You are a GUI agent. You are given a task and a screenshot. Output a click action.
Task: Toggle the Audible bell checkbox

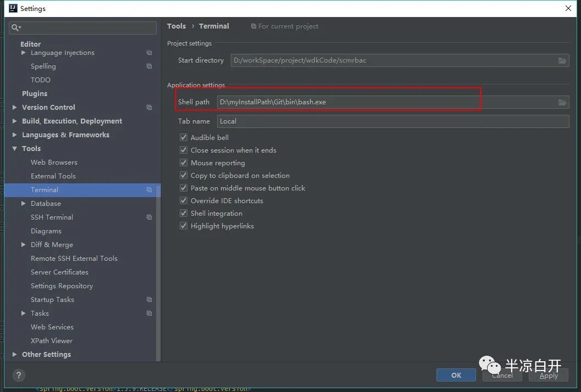click(184, 137)
